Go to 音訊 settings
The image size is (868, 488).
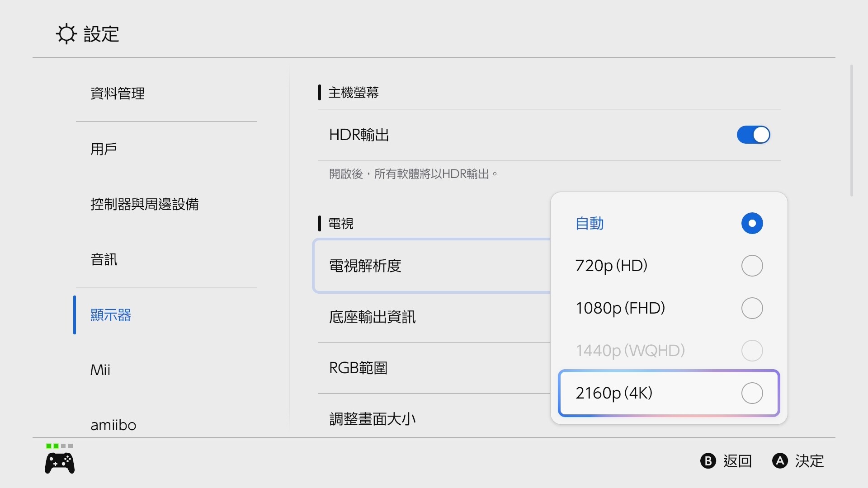point(104,260)
